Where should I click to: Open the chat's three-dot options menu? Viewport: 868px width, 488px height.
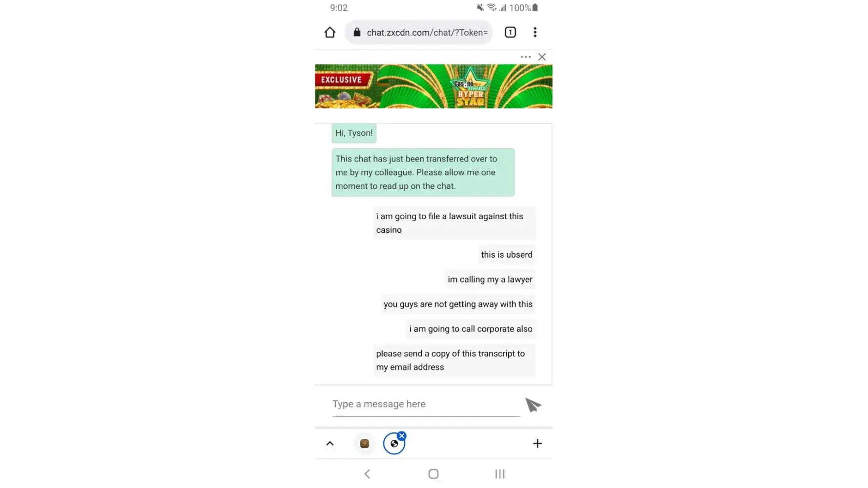coord(526,57)
